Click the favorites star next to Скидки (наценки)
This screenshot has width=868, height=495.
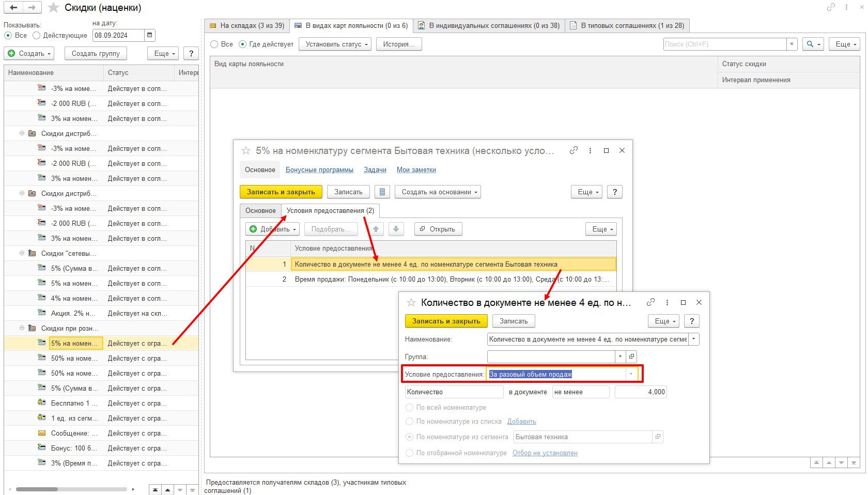[53, 8]
